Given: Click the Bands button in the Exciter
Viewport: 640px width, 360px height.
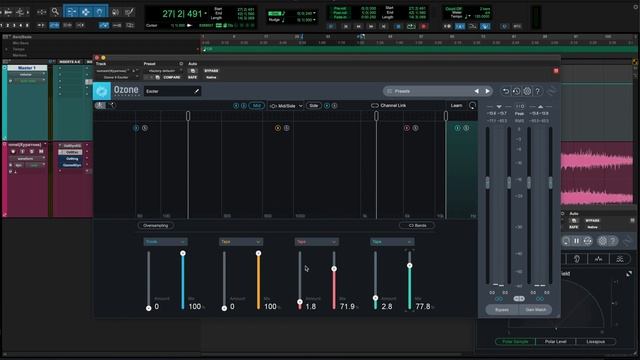Looking at the screenshot, I should [x=417, y=225].
